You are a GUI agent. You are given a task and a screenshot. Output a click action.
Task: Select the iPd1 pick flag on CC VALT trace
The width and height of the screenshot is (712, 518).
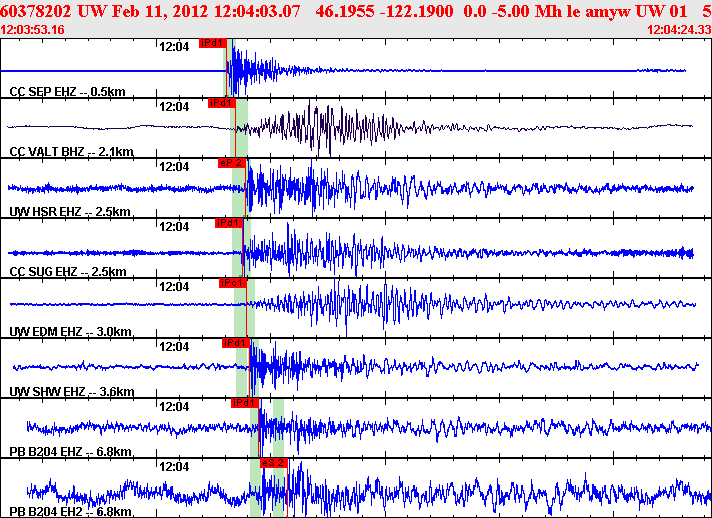click(222, 103)
